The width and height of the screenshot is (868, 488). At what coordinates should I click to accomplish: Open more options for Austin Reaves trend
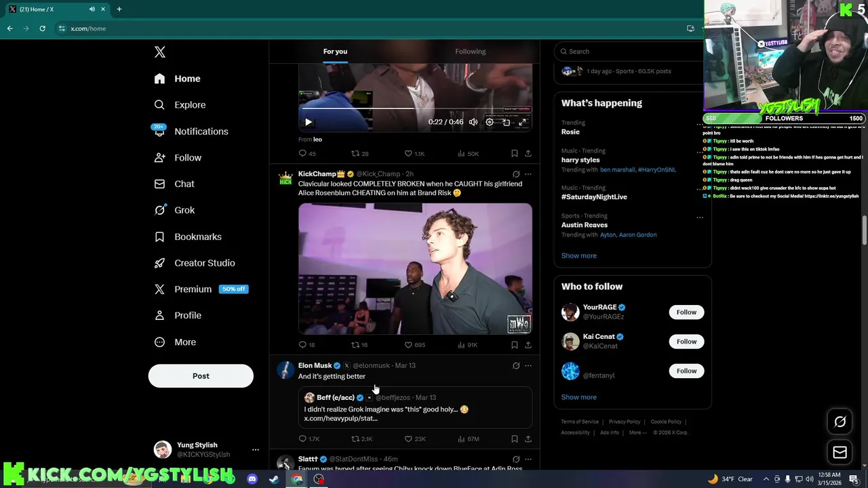[x=700, y=217]
